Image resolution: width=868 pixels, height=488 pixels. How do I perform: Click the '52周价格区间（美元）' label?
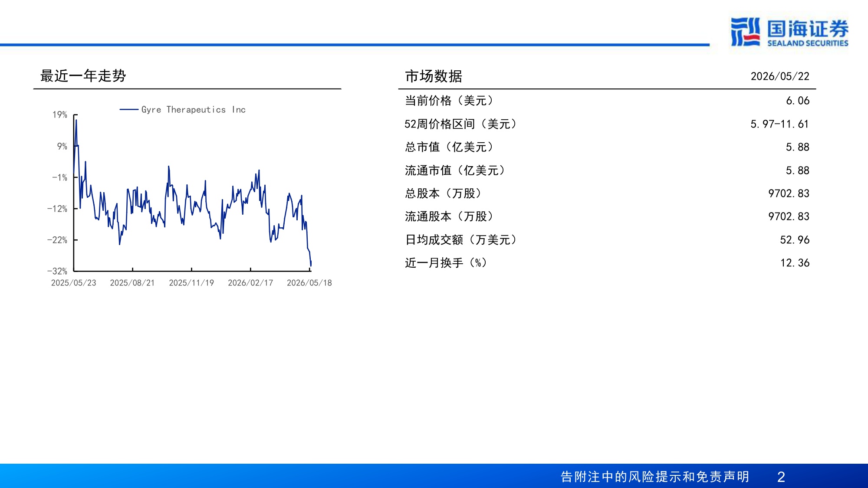click(x=461, y=124)
